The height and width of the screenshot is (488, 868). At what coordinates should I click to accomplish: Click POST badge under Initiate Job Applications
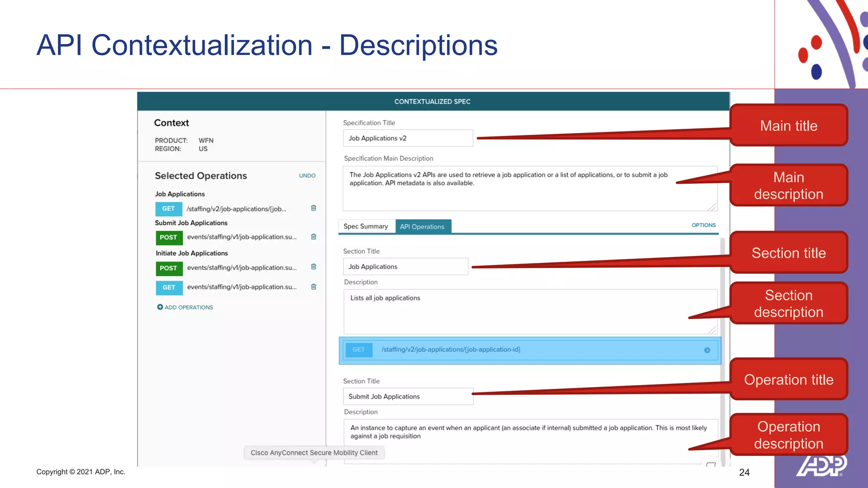click(x=169, y=268)
